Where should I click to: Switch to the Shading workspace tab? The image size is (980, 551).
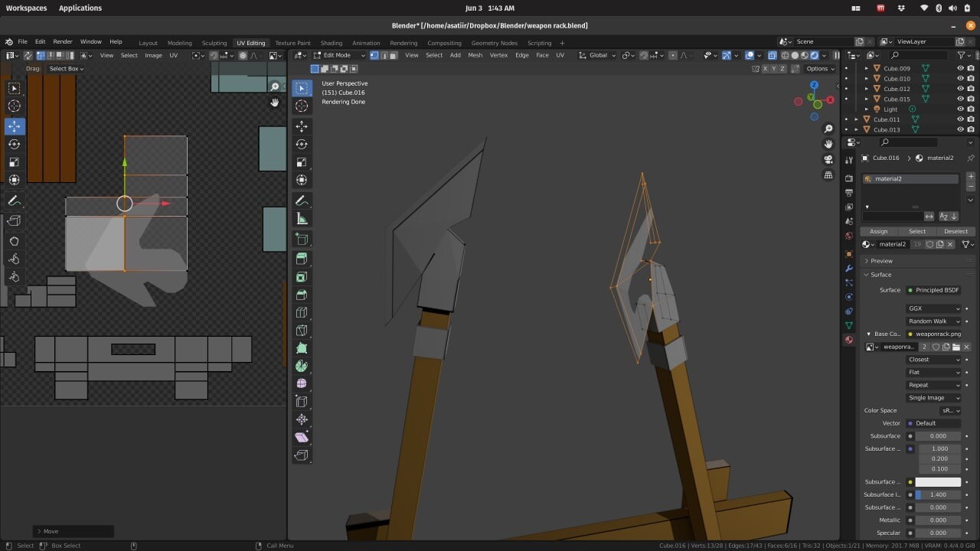coord(331,43)
